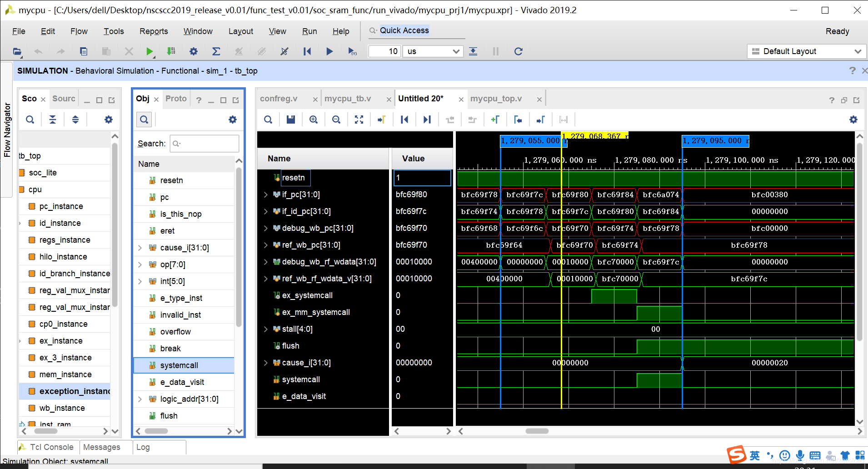This screenshot has height=469, width=868.
Task: Click Expand All icon in Scope panel
Action: point(75,120)
